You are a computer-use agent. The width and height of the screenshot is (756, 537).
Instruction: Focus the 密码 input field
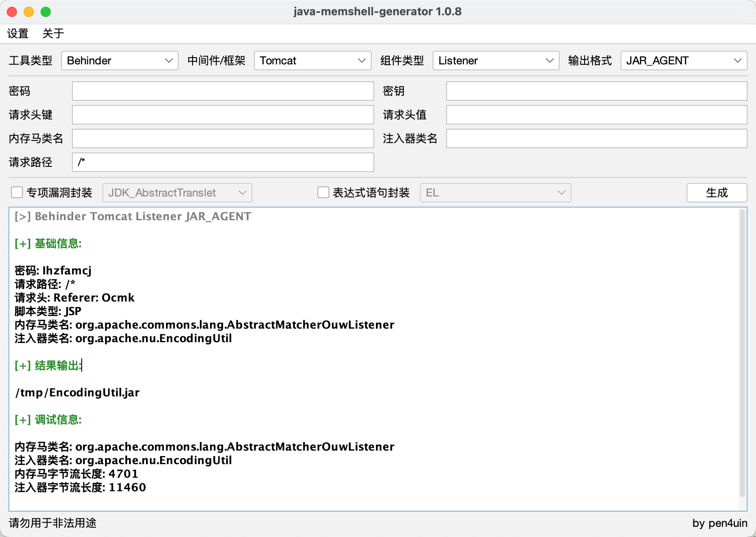point(223,91)
